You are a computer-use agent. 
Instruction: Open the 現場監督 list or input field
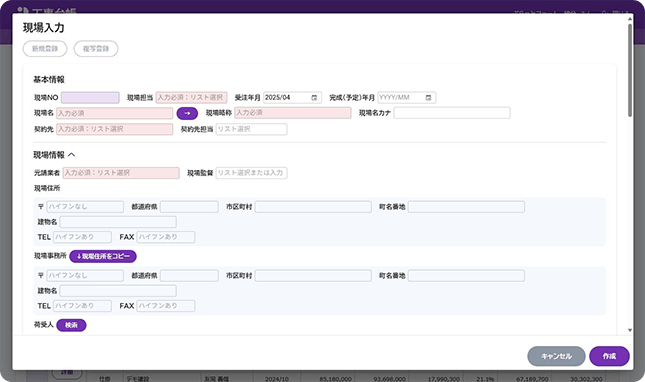(x=251, y=173)
